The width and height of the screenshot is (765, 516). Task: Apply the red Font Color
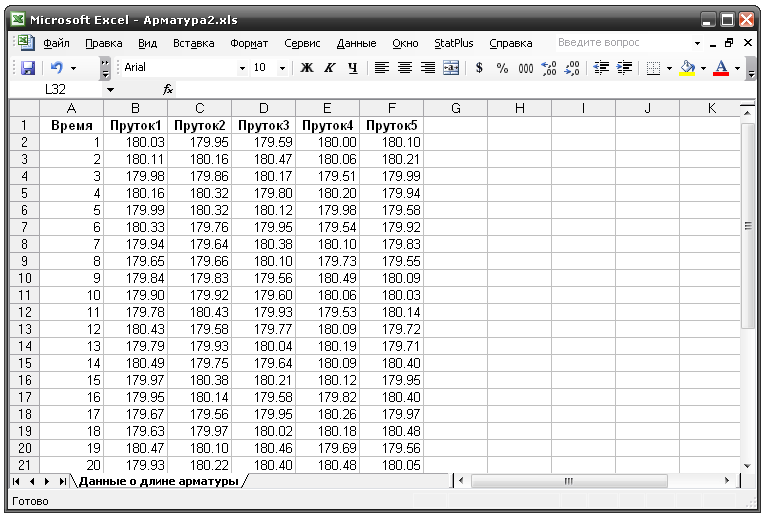(x=721, y=68)
